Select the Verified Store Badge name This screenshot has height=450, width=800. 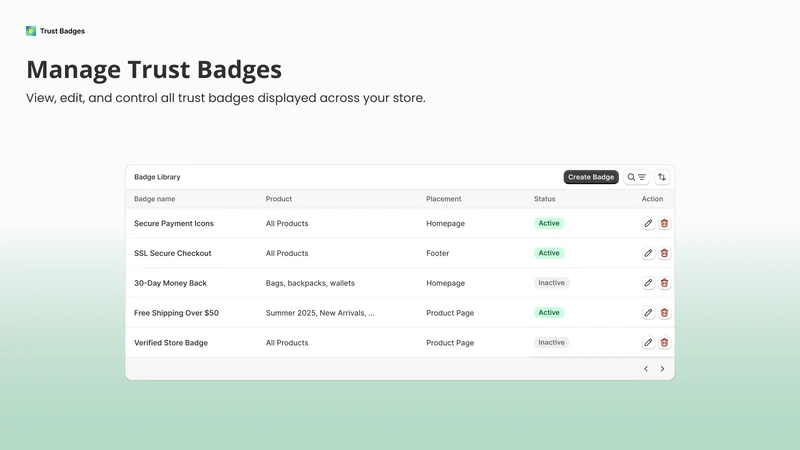pos(171,343)
